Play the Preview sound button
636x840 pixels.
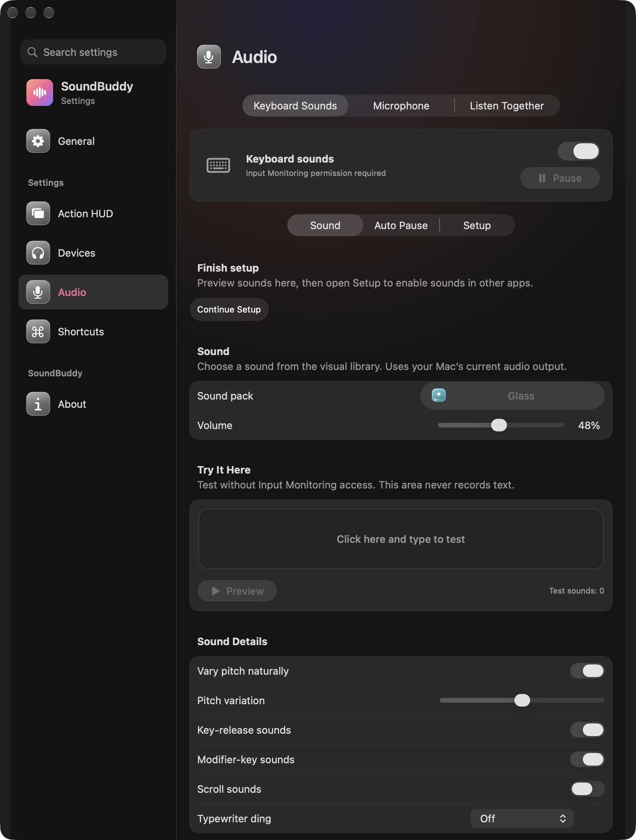(237, 591)
